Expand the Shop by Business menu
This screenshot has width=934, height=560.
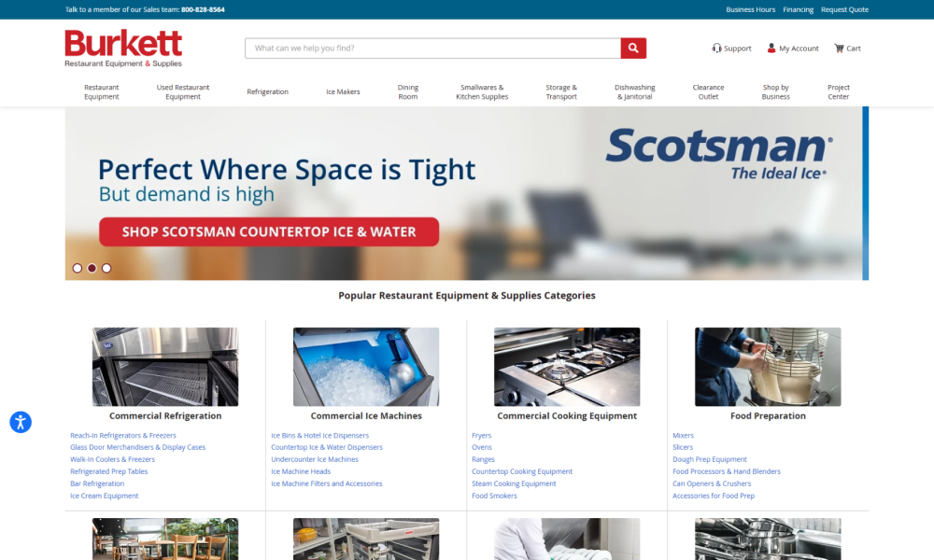(775, 91)
